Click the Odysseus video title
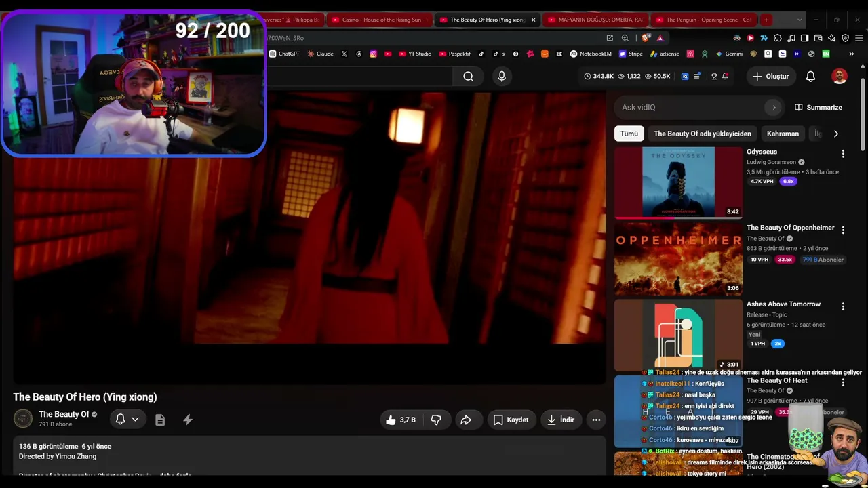The width and height of the screenshot is (868, 488). [x=762, y=152]
